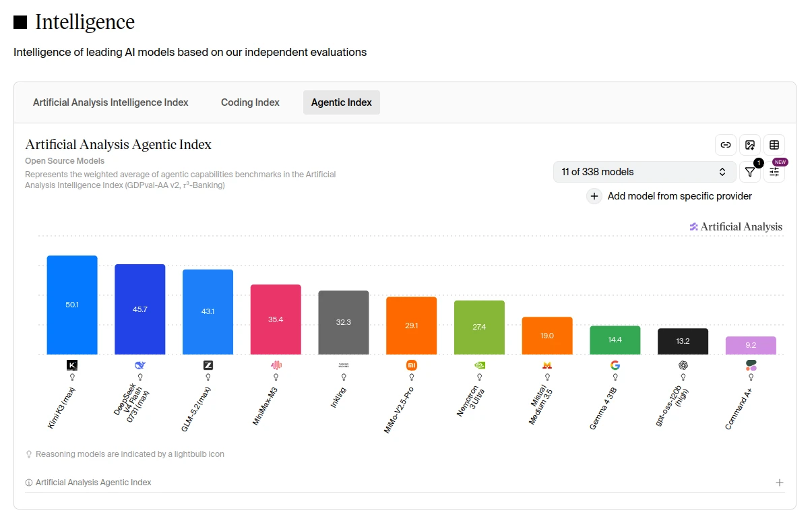The image size is (812, 525).
Task: Open the 11 of 338 models dropdown
Action: (644, 172)
